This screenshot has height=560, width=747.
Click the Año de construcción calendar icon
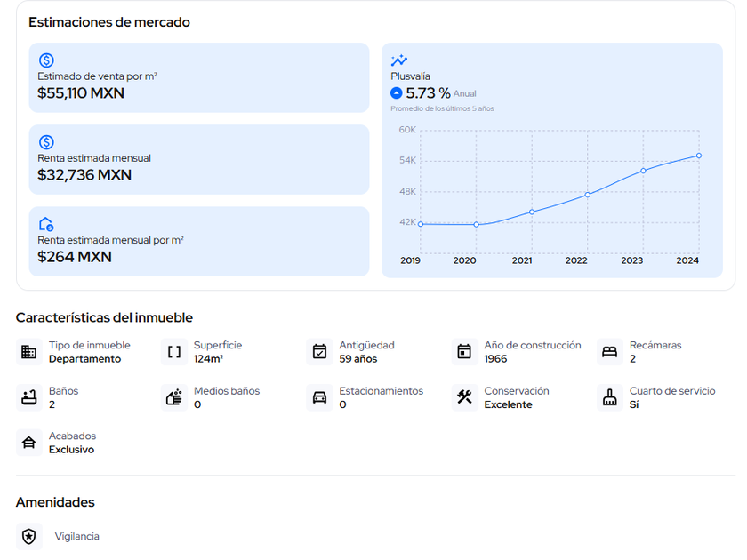(464, 352)
